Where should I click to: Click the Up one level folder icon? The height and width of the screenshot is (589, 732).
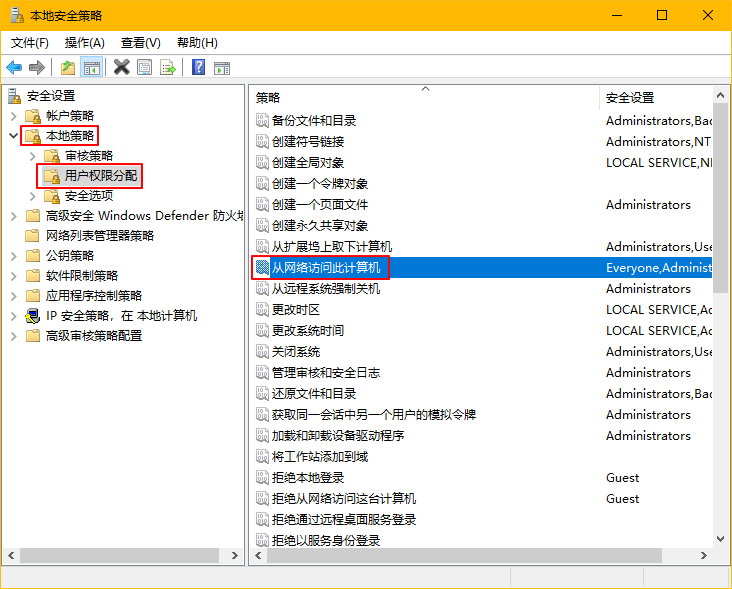[x=68, y=68]
